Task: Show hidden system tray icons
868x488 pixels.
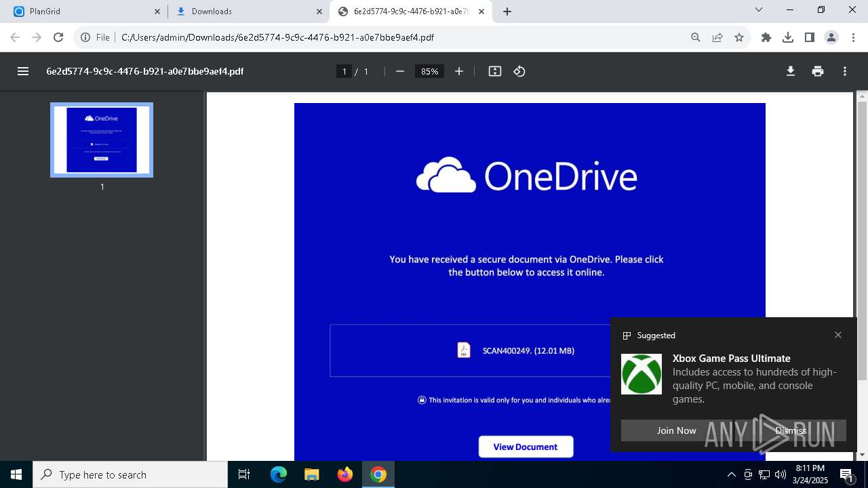Action: click(x=731, y=474)
